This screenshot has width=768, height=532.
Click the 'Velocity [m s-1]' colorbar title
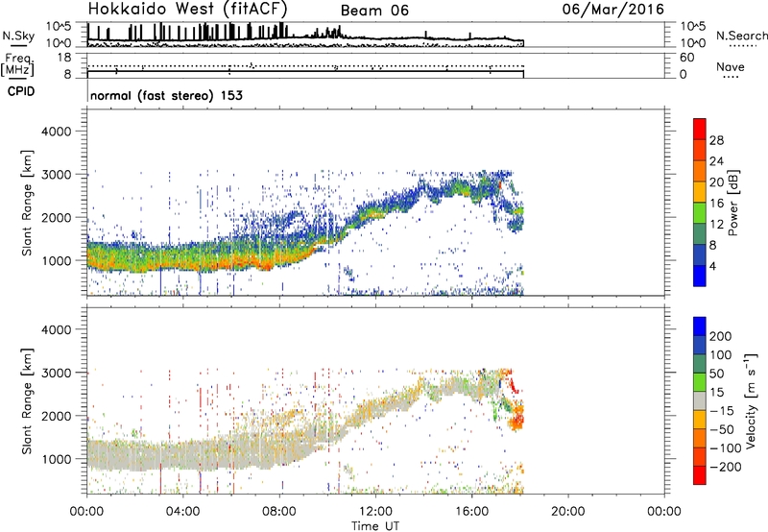[x=751, y=400]
